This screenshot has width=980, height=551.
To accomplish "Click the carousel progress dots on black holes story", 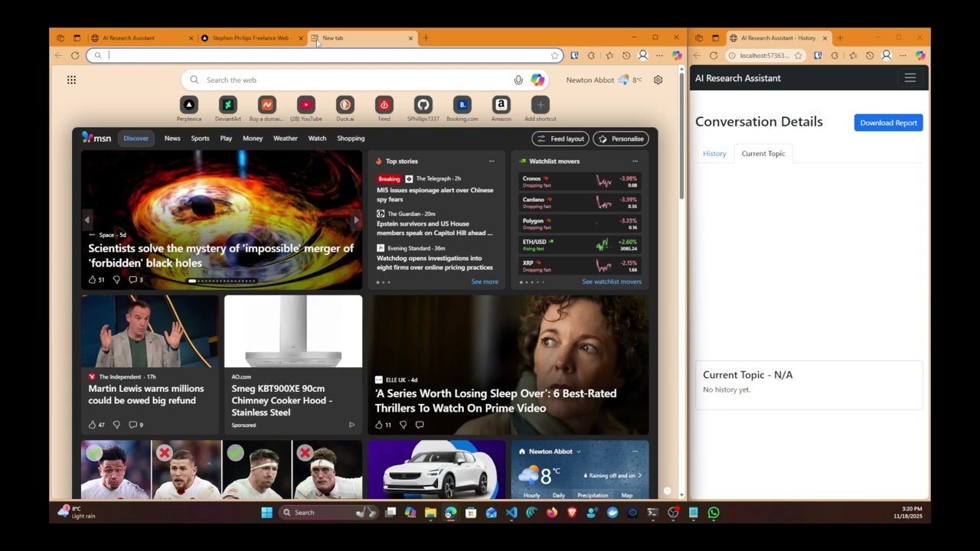I will 222,281.
